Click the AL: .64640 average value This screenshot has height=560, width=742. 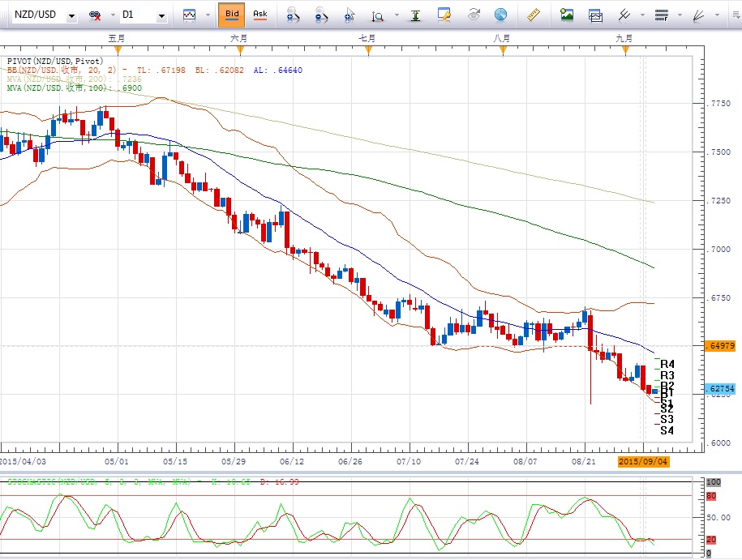[278, 70]
